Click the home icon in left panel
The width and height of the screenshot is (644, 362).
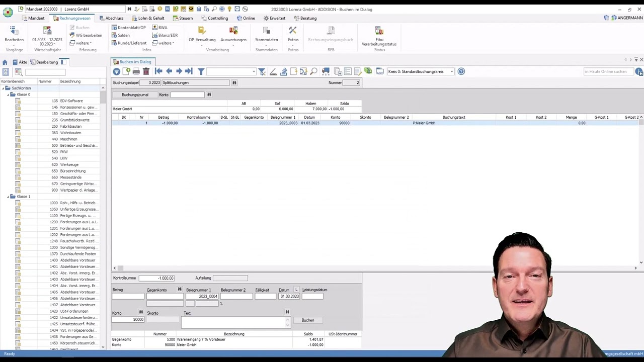pos(5,62)
